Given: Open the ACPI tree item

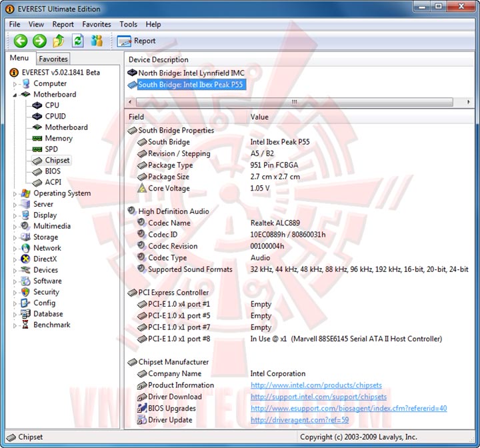Looking at the screenshot, I should (53, 182).
